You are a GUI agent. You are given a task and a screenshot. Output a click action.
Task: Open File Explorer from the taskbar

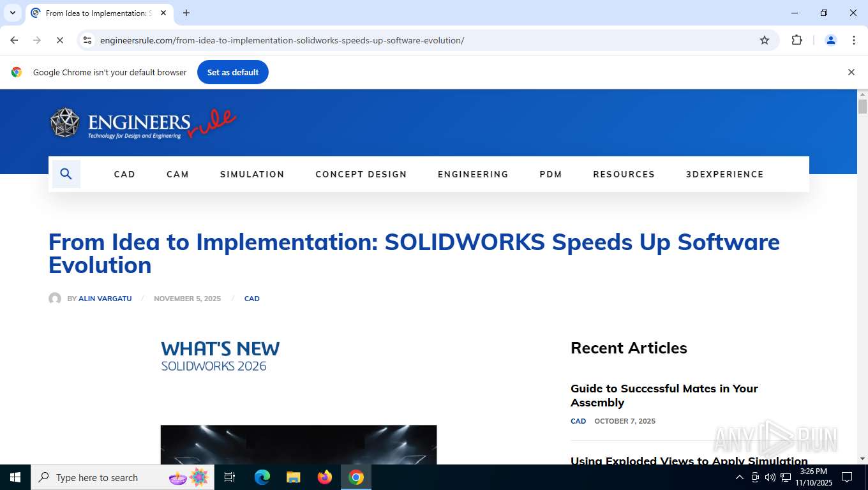tap(293, 477)
